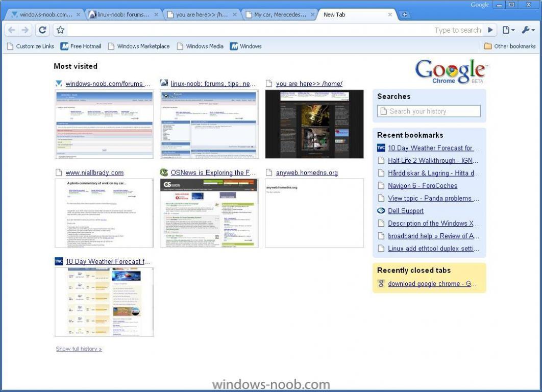This screenshot has height=392, width=542.
Task: Expand the Other bookmarks folder
Action: [x=509, y=46]
